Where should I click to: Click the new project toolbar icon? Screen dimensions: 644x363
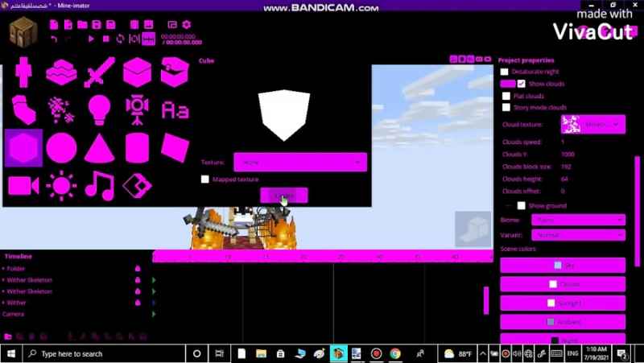pyautogui.click(x=54, y=25)
